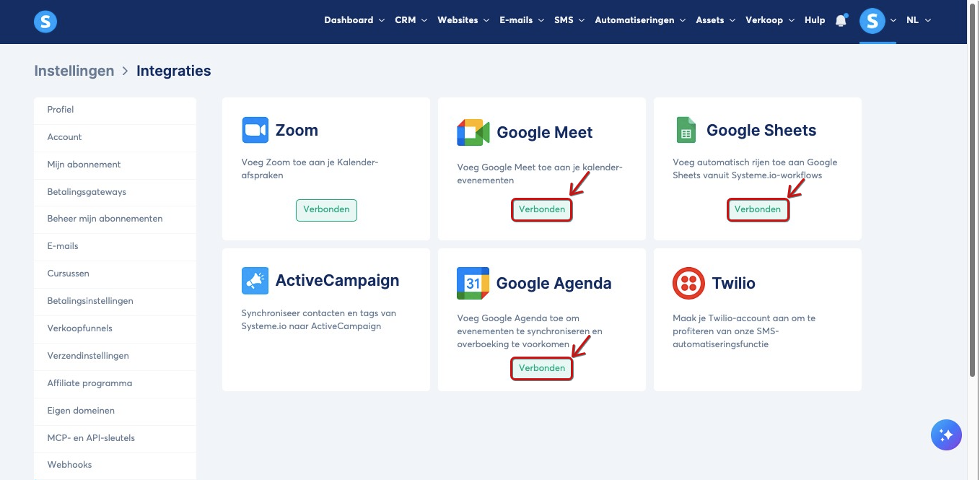
Task: Click the Google Agenda calendar icon
Action: [x=473, y=283]
